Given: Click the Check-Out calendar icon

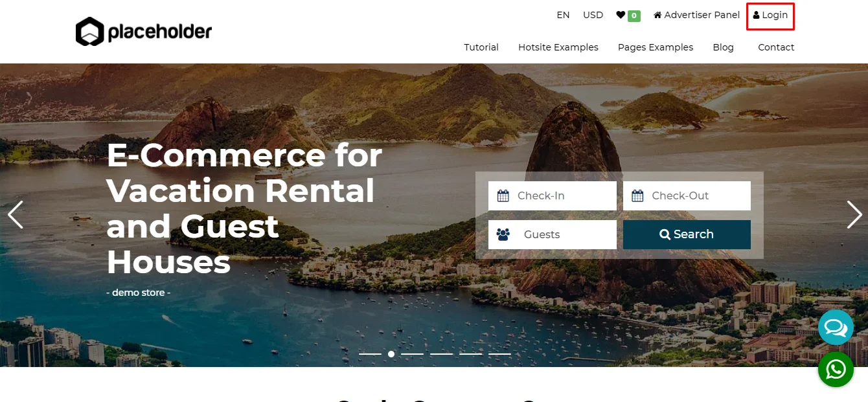Looking at the screenshot, I should pos(637,195).
